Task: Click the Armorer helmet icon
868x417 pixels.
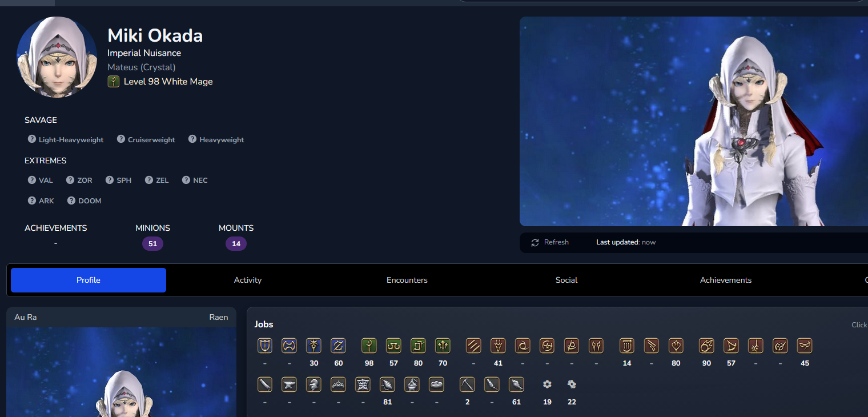Action: tap(314, 384)
